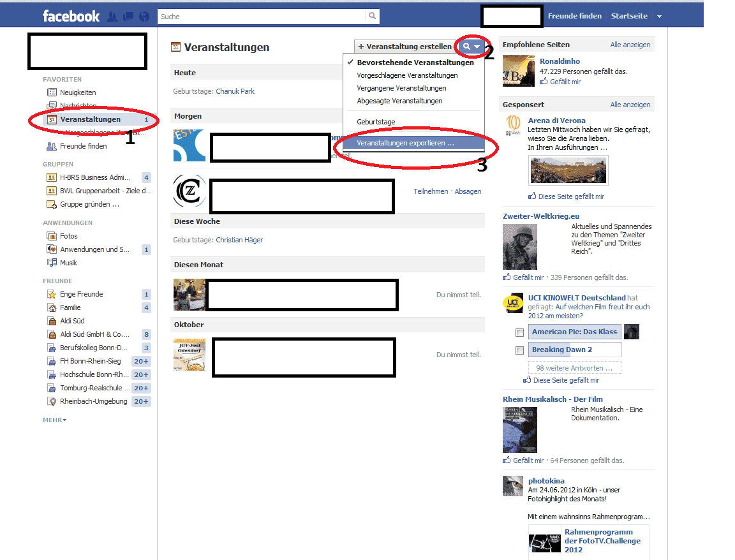Viewport: 735px width, 560px height.
Task: Open Fotos in the Anwendungen list
Action: coord(68,236)
